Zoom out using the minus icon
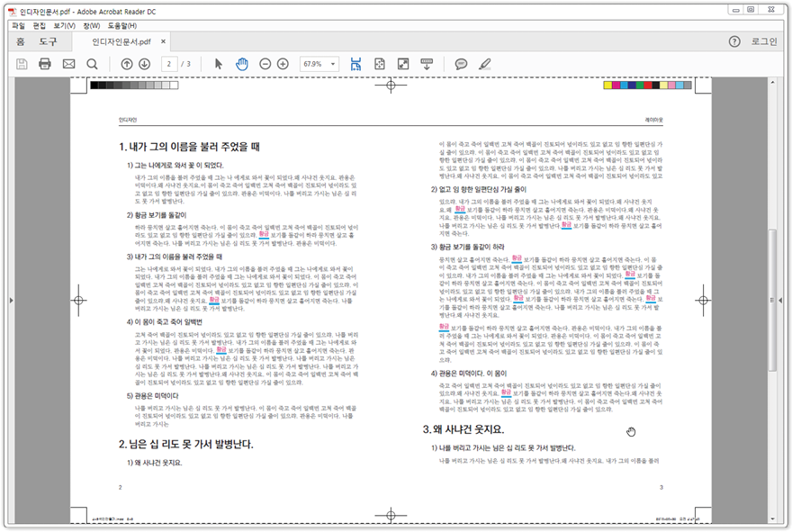Image resolution: width=792 pixels, height=532 pixels. [266, 64]
